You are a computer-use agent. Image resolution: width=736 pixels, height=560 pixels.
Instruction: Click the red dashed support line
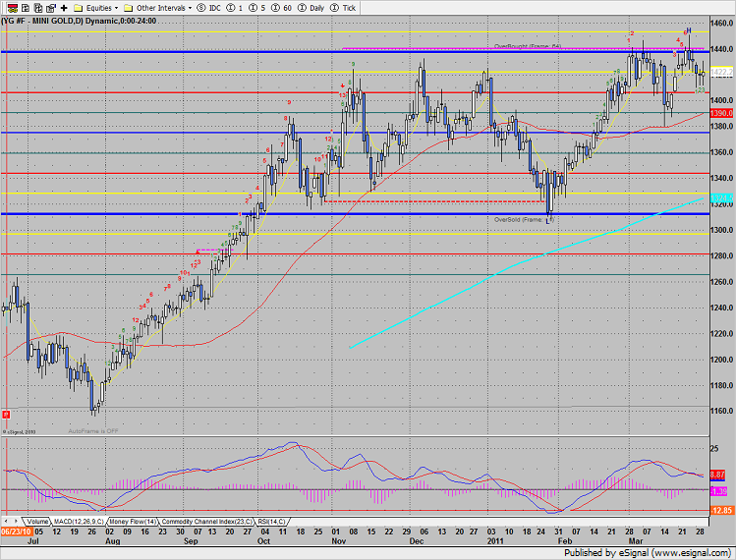[434, 201]
